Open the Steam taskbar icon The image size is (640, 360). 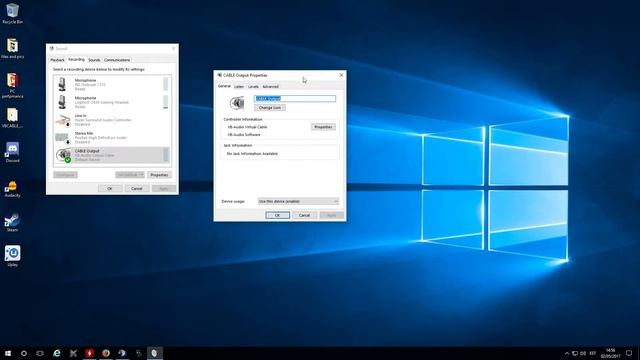pos(122,353)
